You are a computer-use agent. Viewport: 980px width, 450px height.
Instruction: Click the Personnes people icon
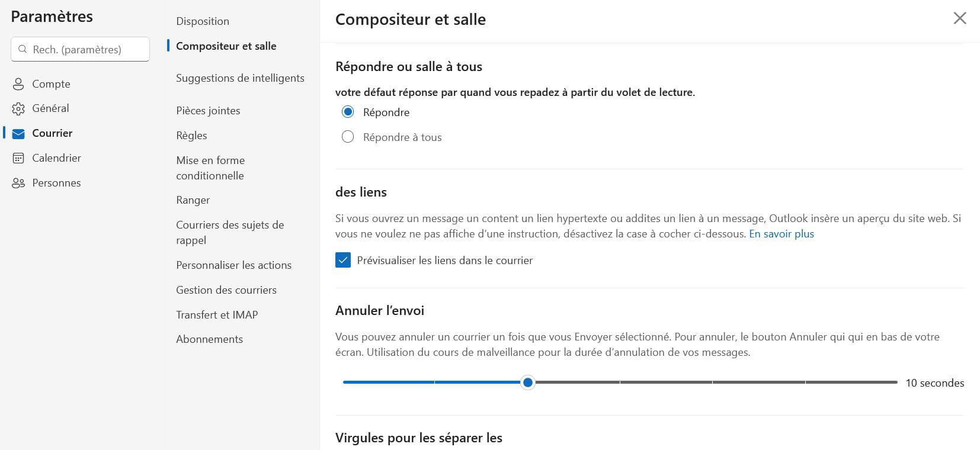(x=18, y=183)
